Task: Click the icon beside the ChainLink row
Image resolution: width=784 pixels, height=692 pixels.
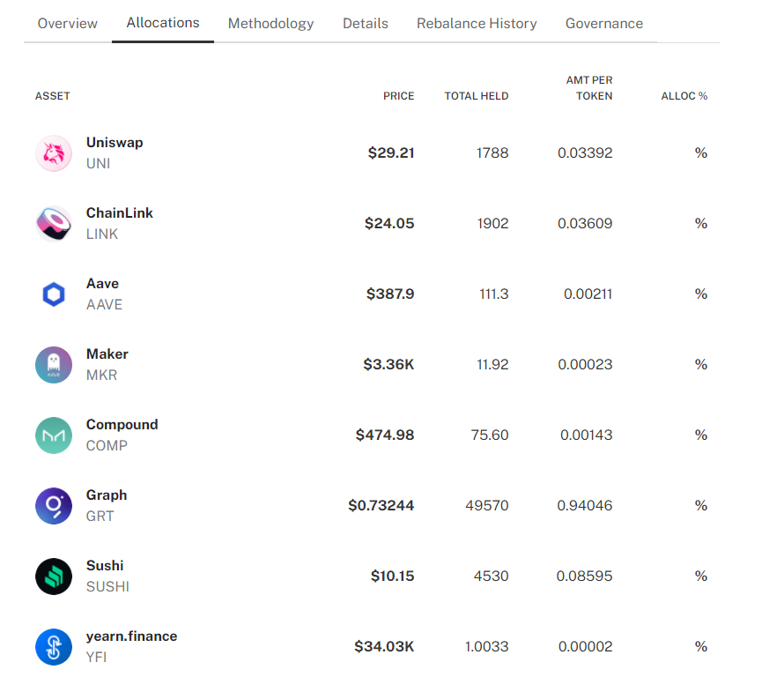Action: pyautogui.click(x=54, y=224)
